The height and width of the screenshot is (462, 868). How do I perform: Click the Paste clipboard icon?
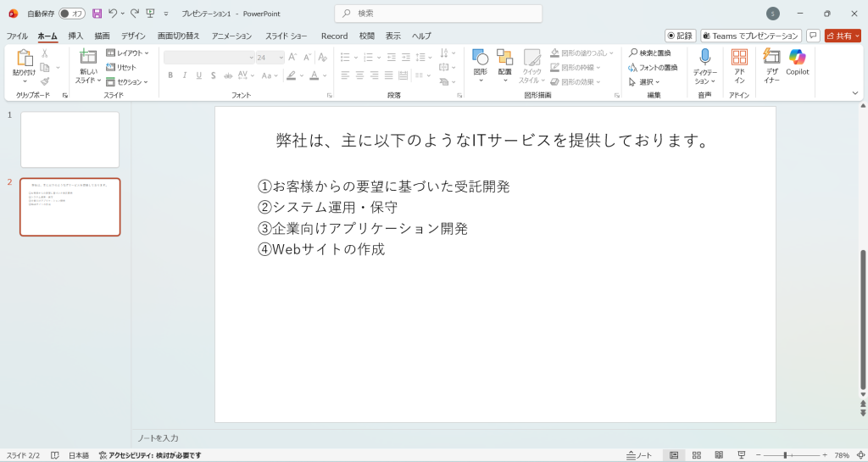pos(24,58)
